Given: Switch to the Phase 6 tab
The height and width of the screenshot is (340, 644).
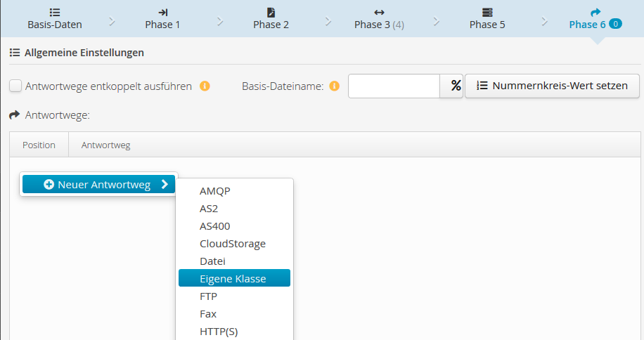Looking at the screenshot, I should click(594, 24).
